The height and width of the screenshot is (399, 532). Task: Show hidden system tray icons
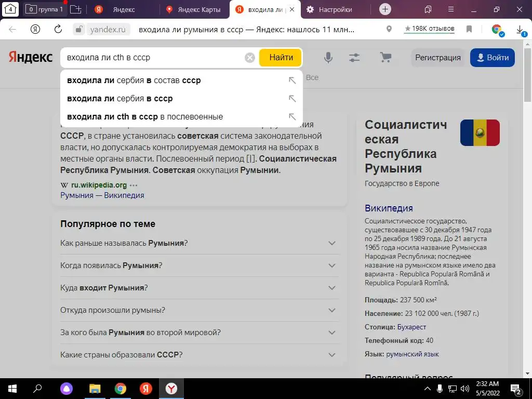pyautogui.click(x=428, y=389)
